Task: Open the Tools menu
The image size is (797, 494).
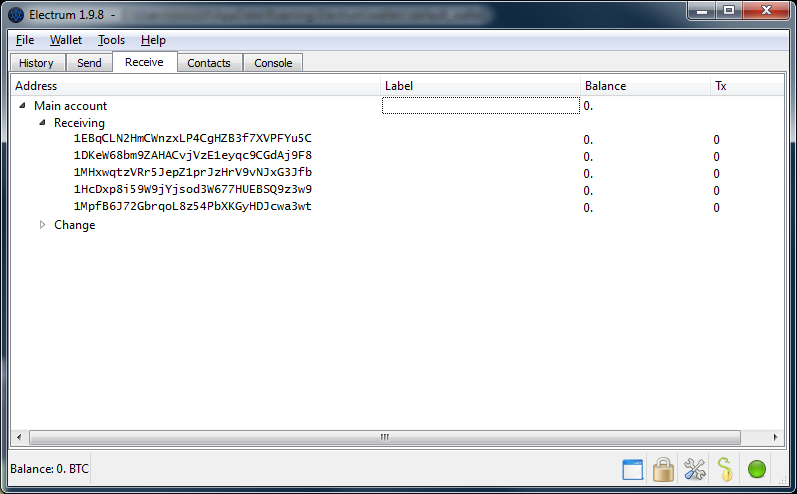Action: (111, 40)
